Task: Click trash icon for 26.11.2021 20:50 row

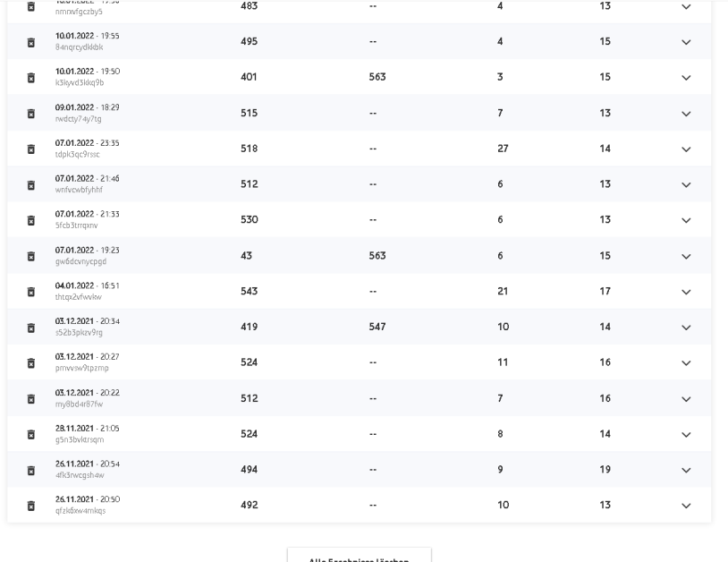Action: [x=31, y=506]
